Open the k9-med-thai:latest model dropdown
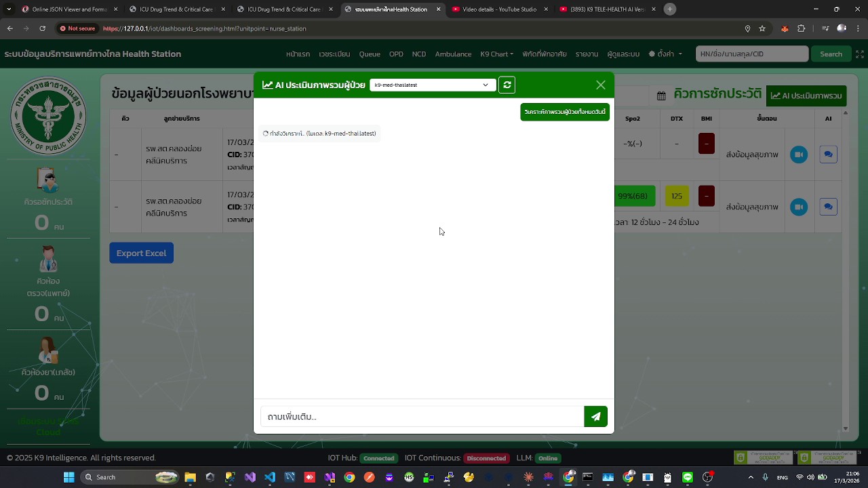 tap(432, 85)
